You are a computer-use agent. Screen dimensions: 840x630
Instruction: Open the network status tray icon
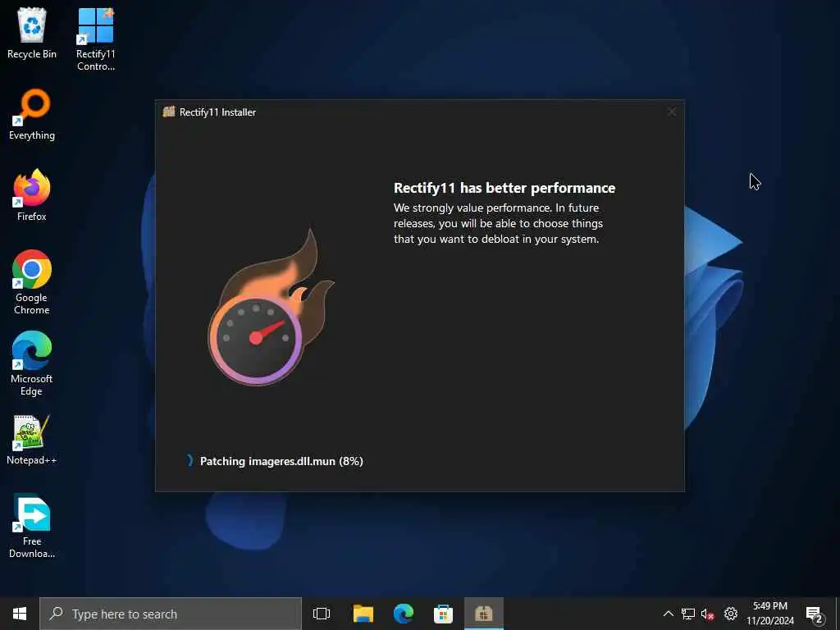pyautogui.click(x=688, y=614)
